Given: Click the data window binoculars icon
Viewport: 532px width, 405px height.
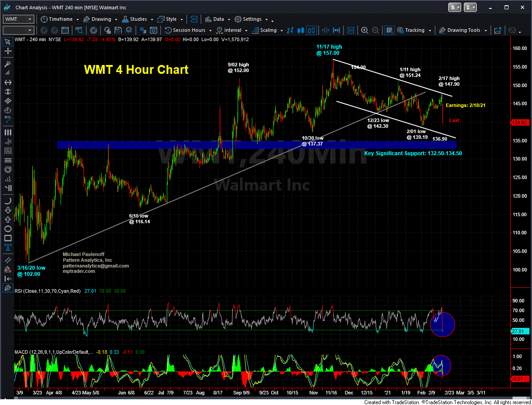Looking at the screenshot, I should pyautogui.click(x=79, y=30).
